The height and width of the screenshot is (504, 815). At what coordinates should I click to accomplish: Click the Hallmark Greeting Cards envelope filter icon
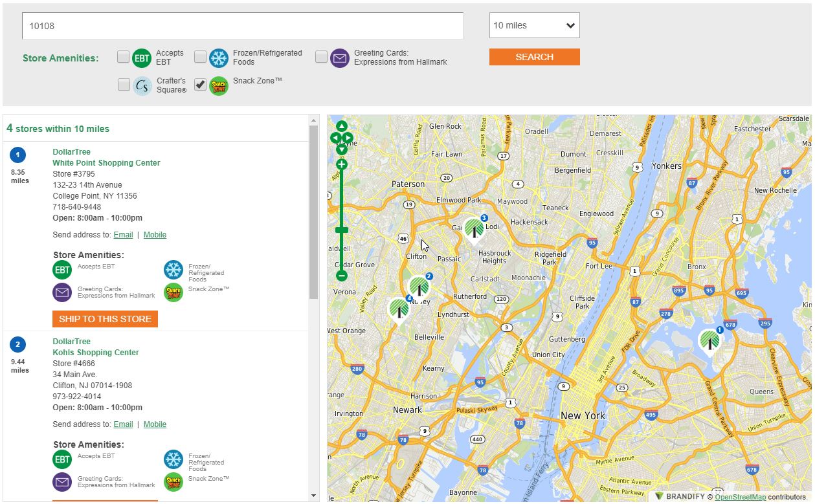[340, 58]
